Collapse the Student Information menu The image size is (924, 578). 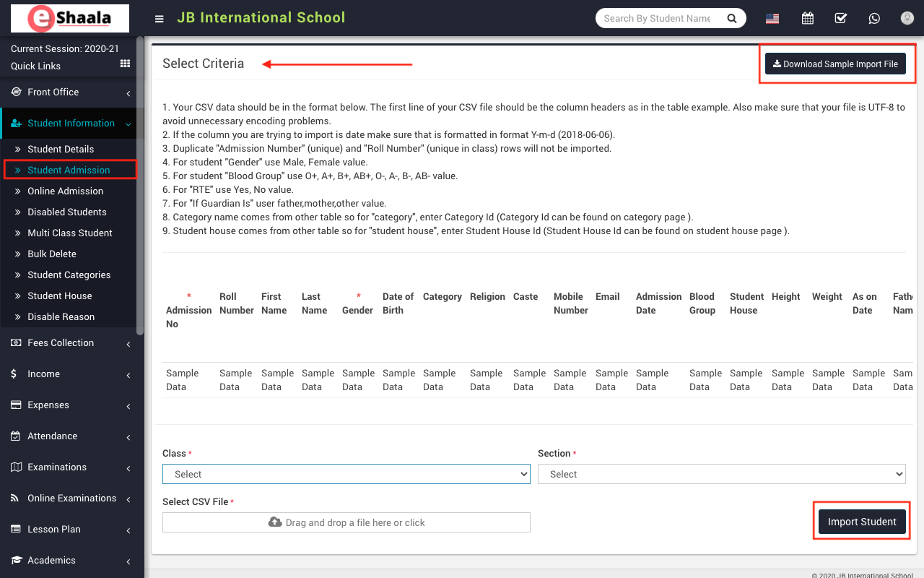71,123
